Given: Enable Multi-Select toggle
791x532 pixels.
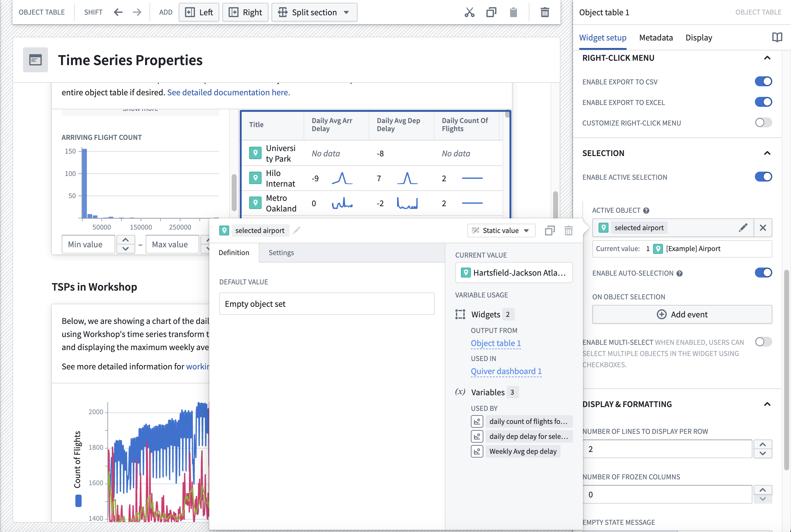Looking at the screenshot, I should pyautogui.click(x=763, y=342).
